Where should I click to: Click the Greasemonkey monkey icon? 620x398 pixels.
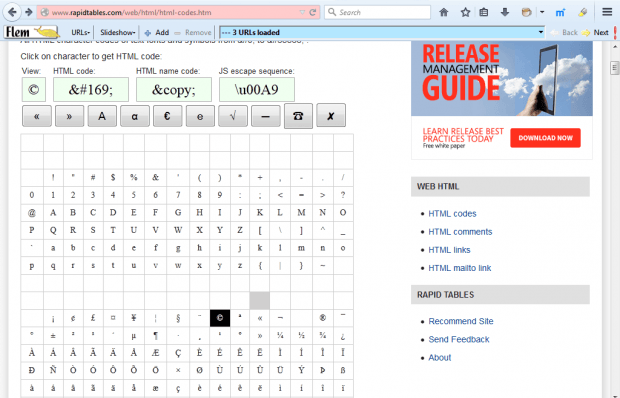526,12
